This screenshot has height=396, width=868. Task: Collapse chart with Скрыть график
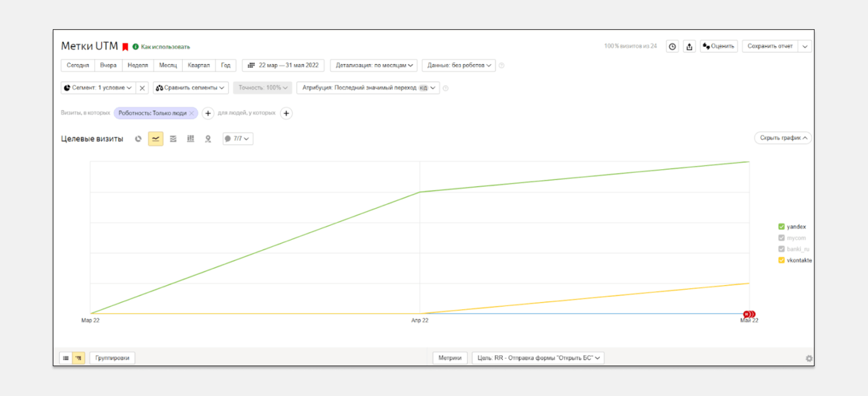point(782,138)
